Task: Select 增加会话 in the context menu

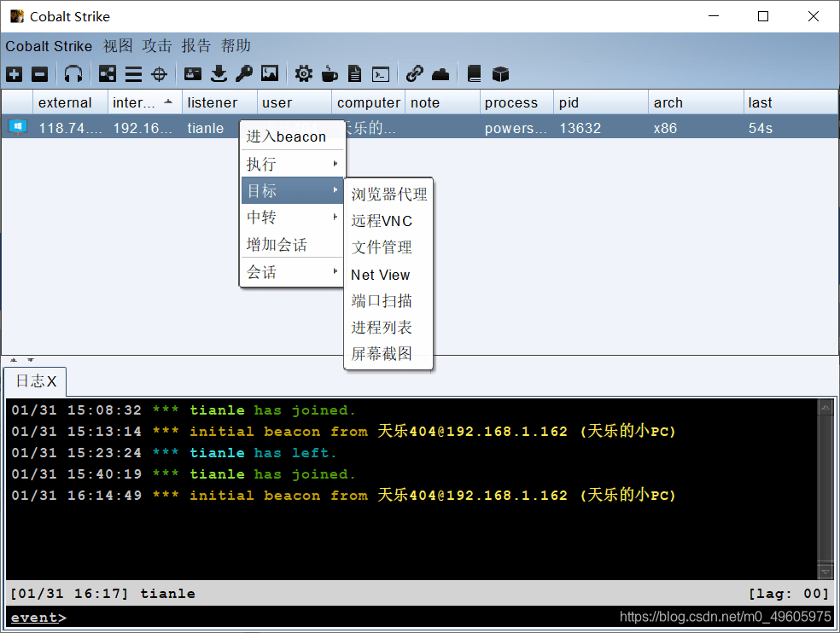Action: point(293,245)
